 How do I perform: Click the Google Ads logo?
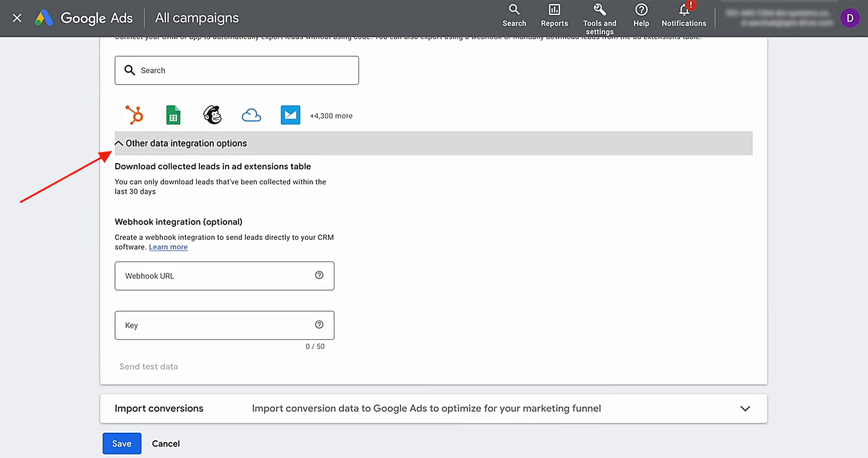tap(84, 18)
